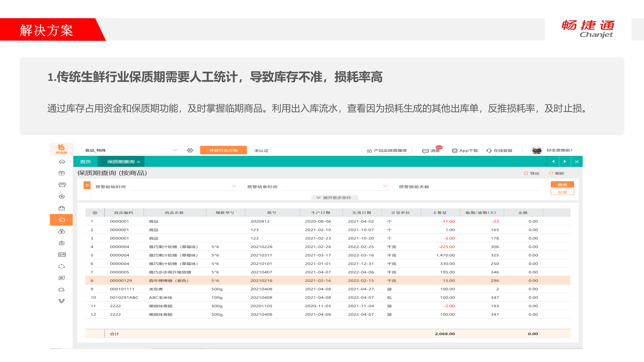This screenshot has height=362, width=644.
Task: Click the shopping bag sidebar icon
Action: pyautogui.click(x=62, y=208)
